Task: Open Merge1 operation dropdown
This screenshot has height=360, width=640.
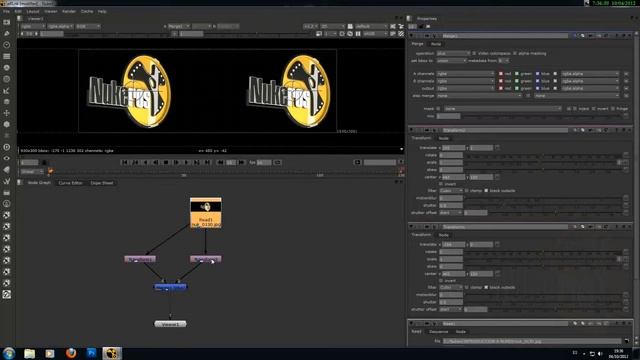Action: tap(453, 53)
